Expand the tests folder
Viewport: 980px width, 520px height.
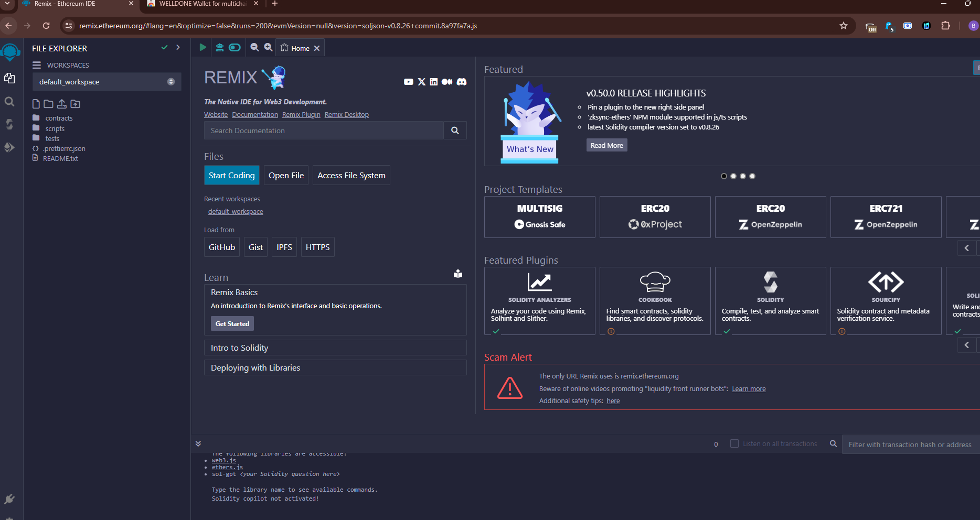[52, 138]
